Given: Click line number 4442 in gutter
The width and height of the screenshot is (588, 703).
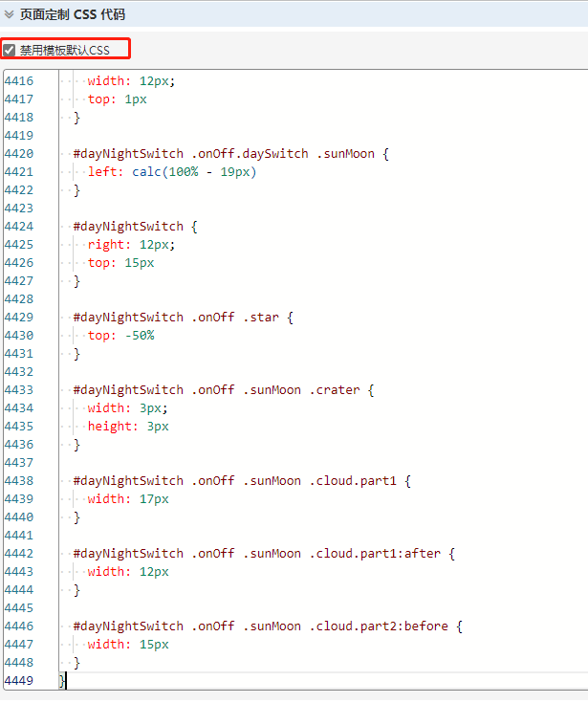Looking at the screenshot, I should click(x=19, y=554).
